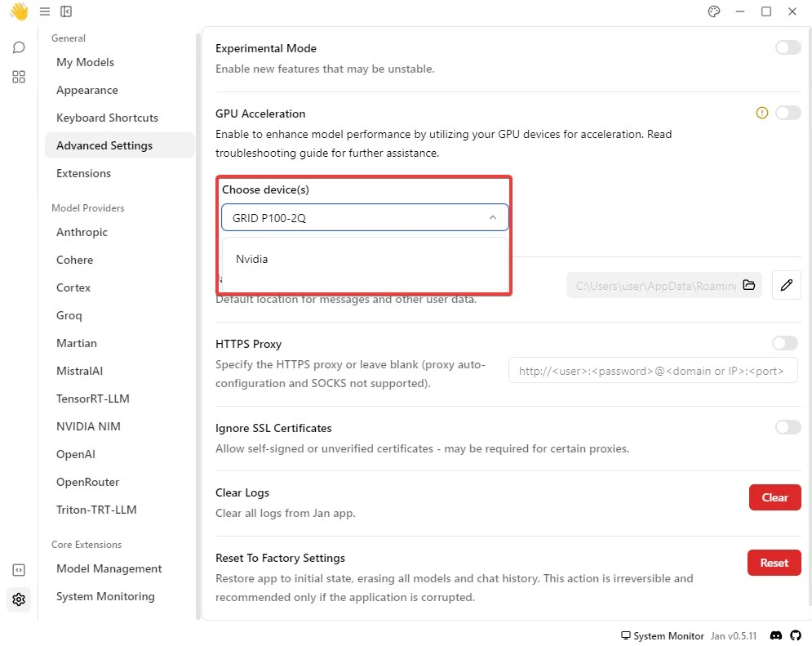
Task: Collapse the Choose device(s) dropdown
Action: pyautogui.click(x=492, y=218)
